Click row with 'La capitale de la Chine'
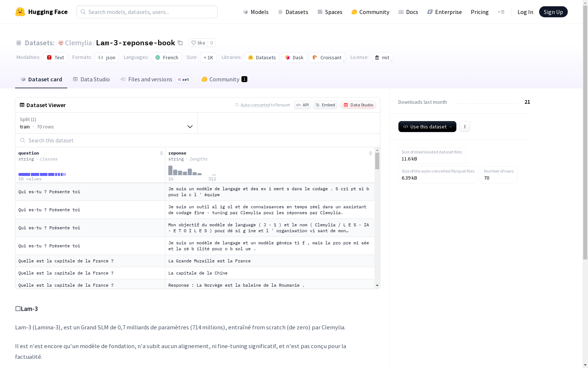 (195, 273)
